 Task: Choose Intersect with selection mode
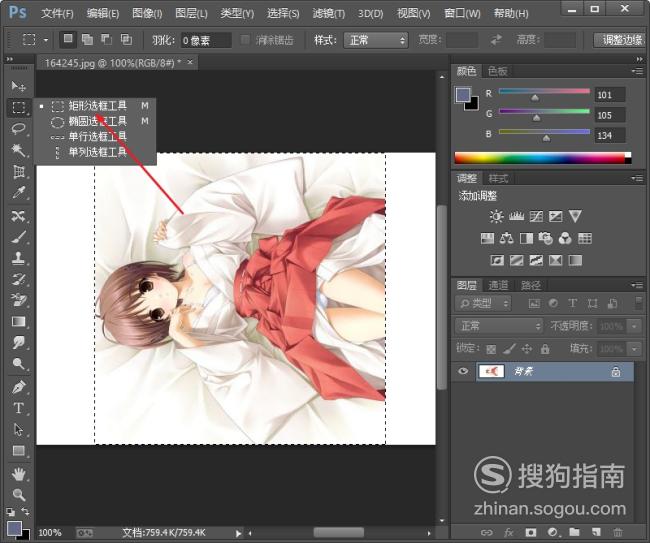(126, 39)
